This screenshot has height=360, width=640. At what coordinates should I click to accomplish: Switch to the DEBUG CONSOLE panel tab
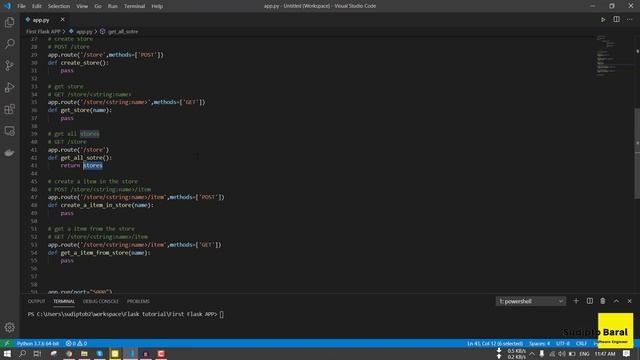(100, 301)
